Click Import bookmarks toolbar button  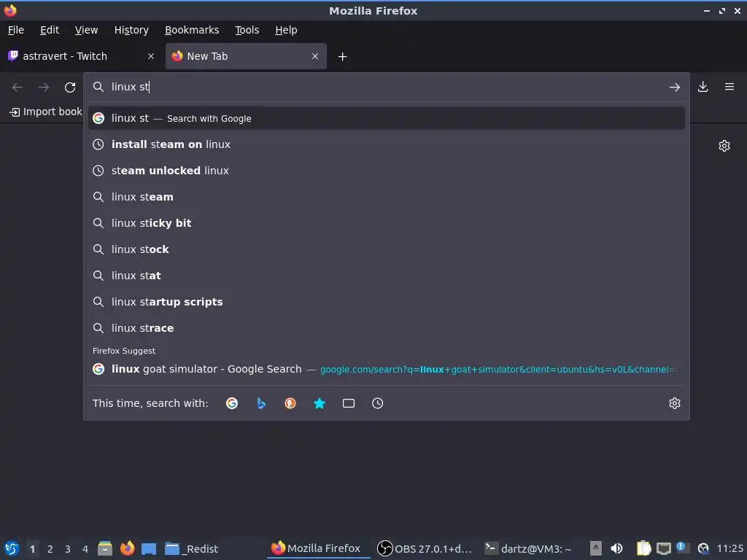46,112
